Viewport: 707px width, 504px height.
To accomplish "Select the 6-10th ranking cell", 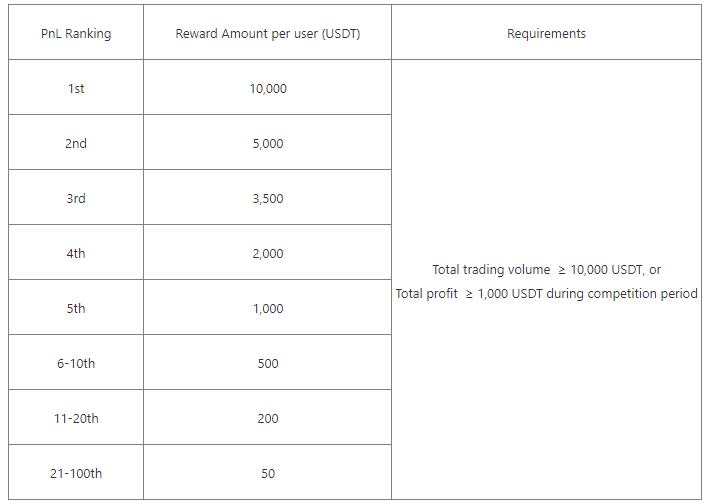I will click(76, 364).
